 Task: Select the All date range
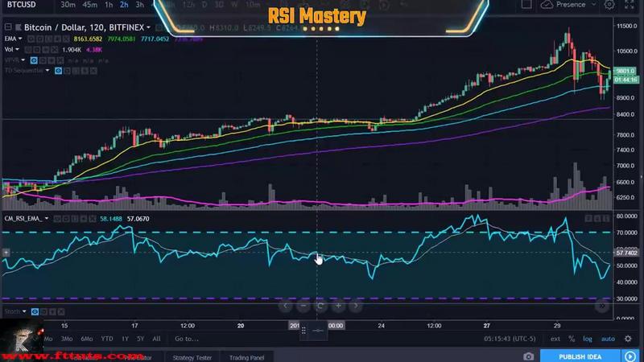156,339
